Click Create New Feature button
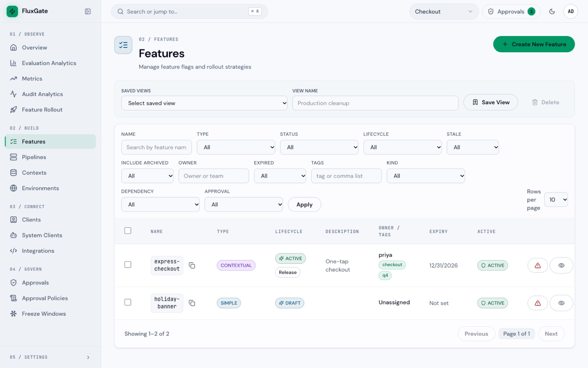Image resolution: width=588 pixels, height=368 pixels. (534, 44)
